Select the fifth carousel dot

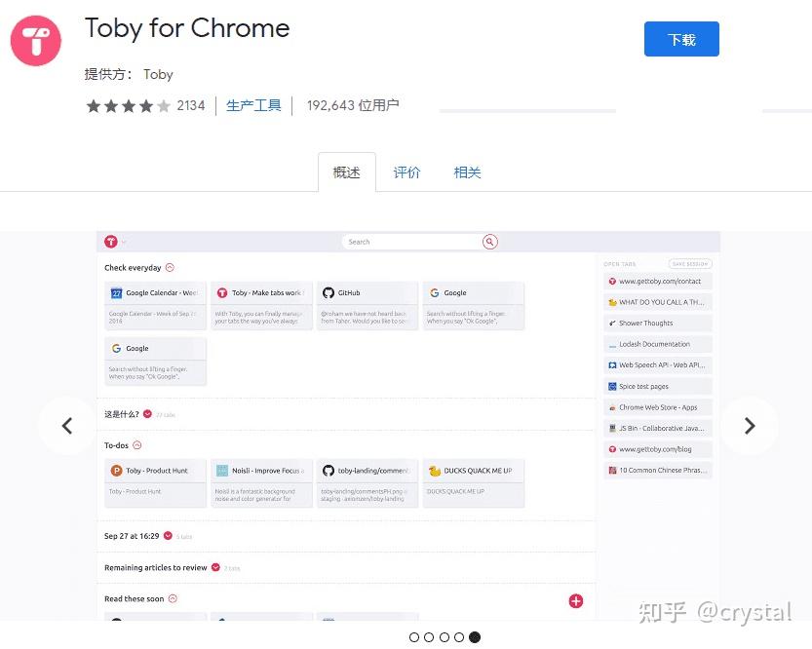click(475, 637)
